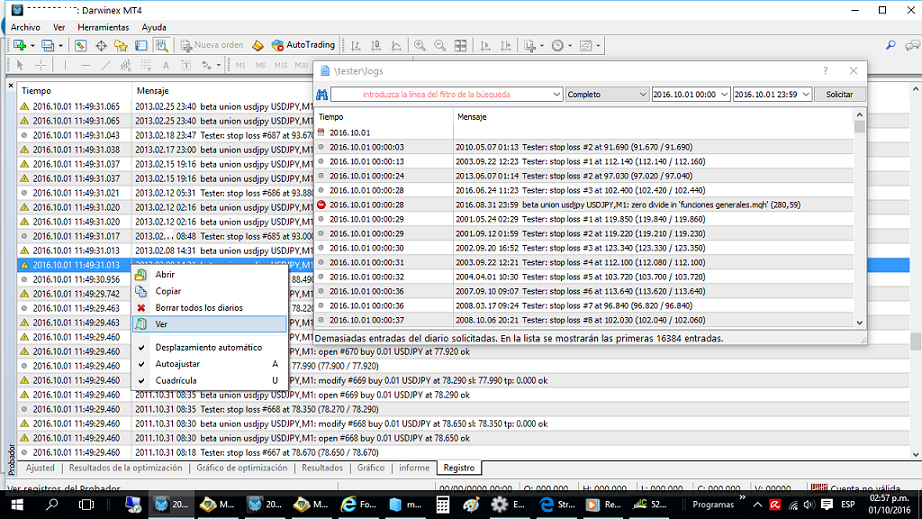Toggle the Cuadrícula option
Image resolution: width=922 pixels, height=519 pixels.
(x=176, y=381)
